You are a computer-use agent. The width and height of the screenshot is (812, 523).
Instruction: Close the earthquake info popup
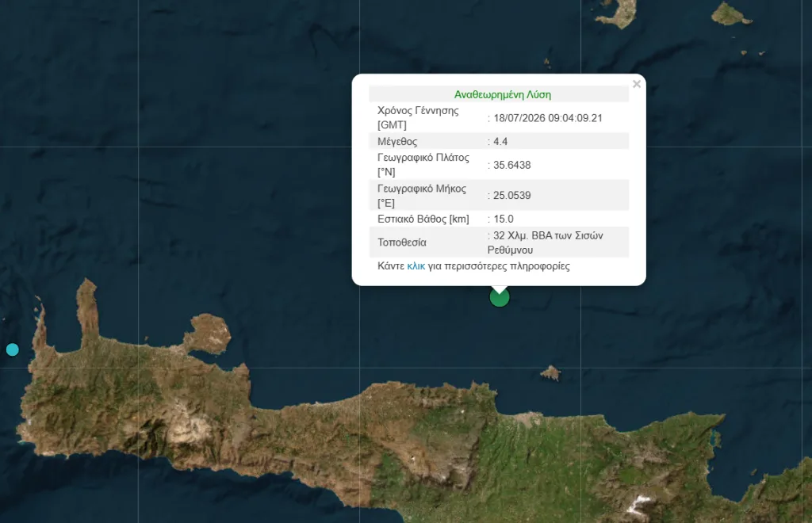tap(637, 84)
